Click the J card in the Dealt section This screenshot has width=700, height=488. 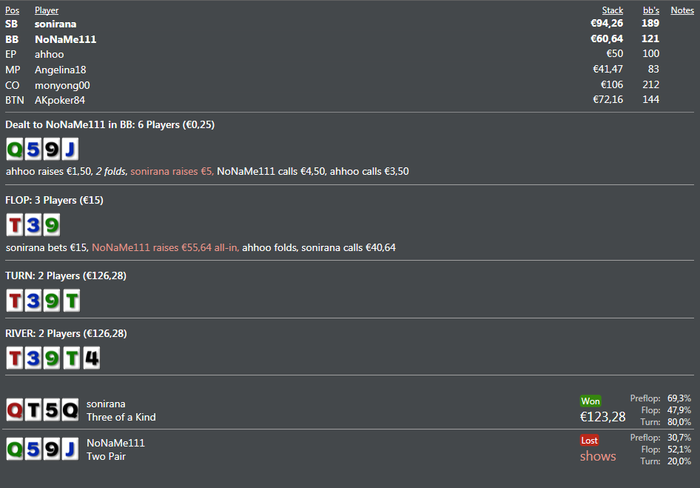coord(68,149)
